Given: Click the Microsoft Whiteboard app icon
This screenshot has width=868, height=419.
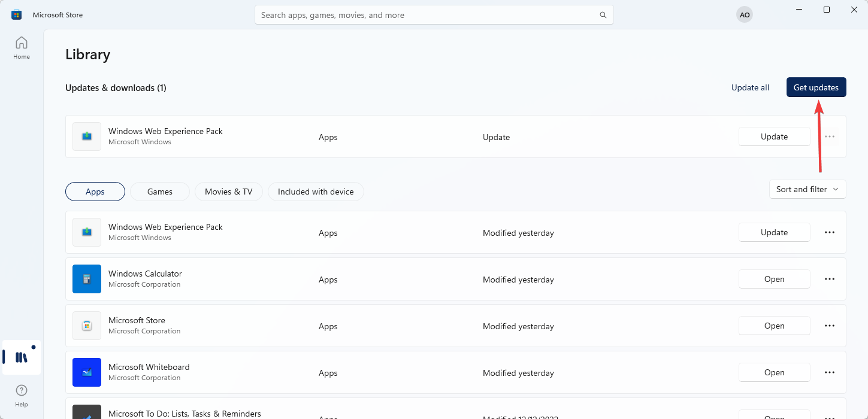Looking at the screenshot, I should pos(87,372).
